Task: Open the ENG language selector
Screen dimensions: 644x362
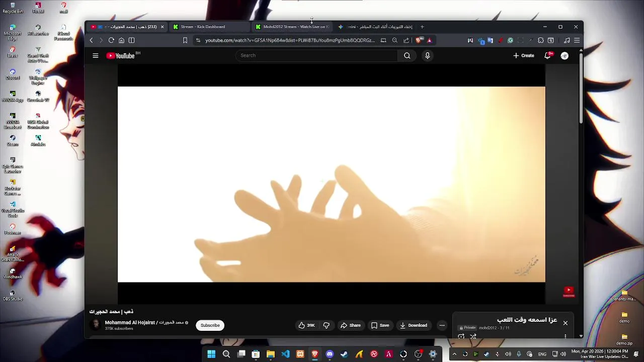Action: [542, 354]
